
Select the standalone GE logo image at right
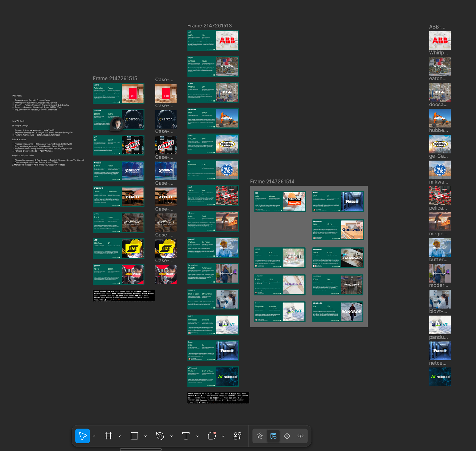[440, 170]
